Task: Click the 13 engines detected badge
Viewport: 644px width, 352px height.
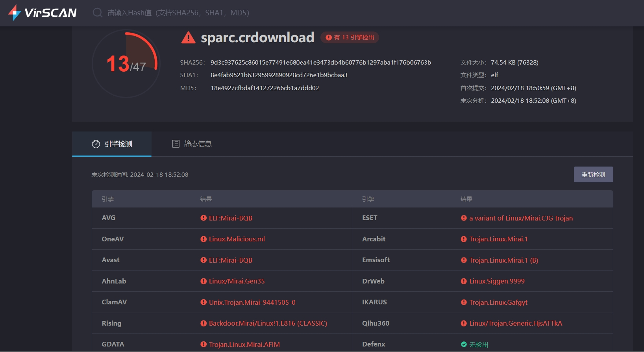Action: tap(350, 37)
